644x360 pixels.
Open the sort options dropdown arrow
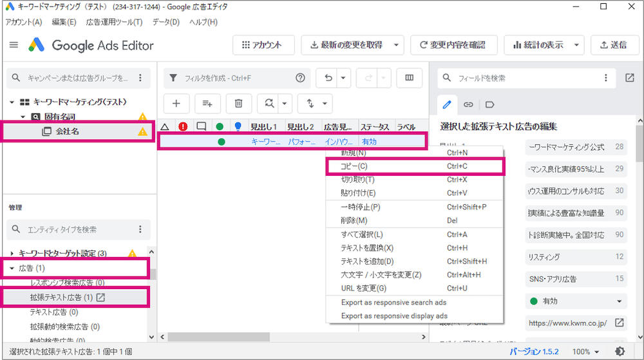pos(325,104)
